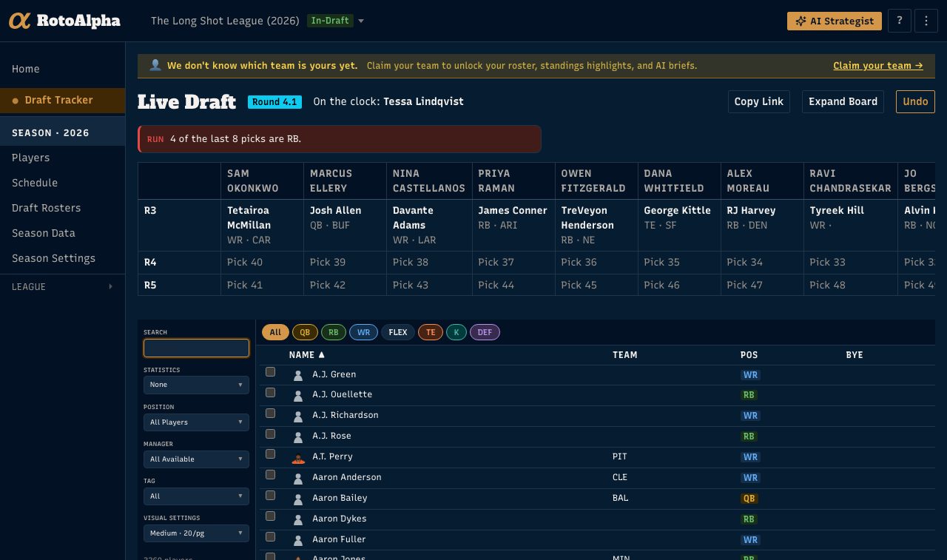947x560 pixels.
Task: Sort by the Name column header
Action: [x=307, y=355]
